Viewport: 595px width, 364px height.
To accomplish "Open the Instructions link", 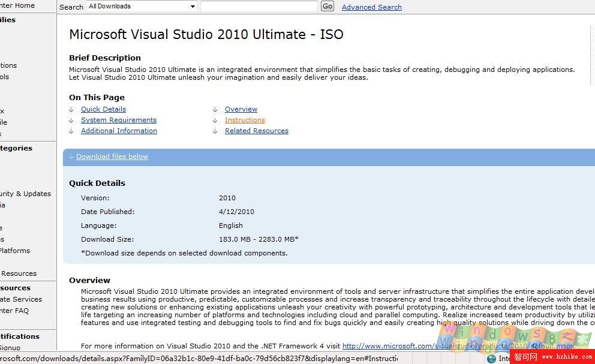I will coord(245,120).
